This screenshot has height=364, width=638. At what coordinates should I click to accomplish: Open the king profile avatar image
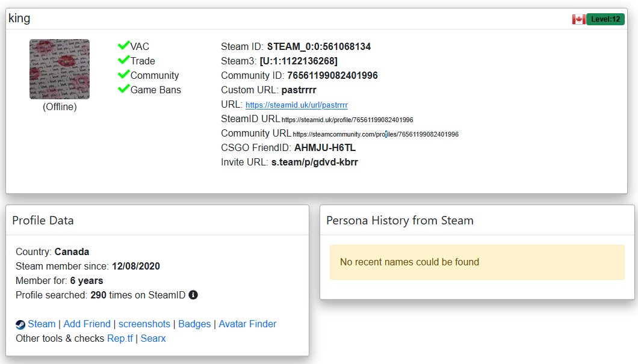point(60,69)
